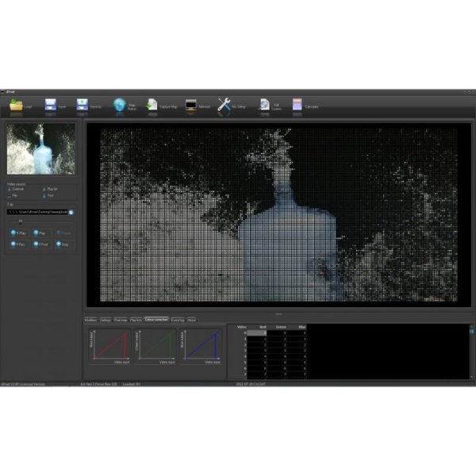Click the Save disk icon
This screenshot has height=476, width=476.
click(x=51, y=105)
